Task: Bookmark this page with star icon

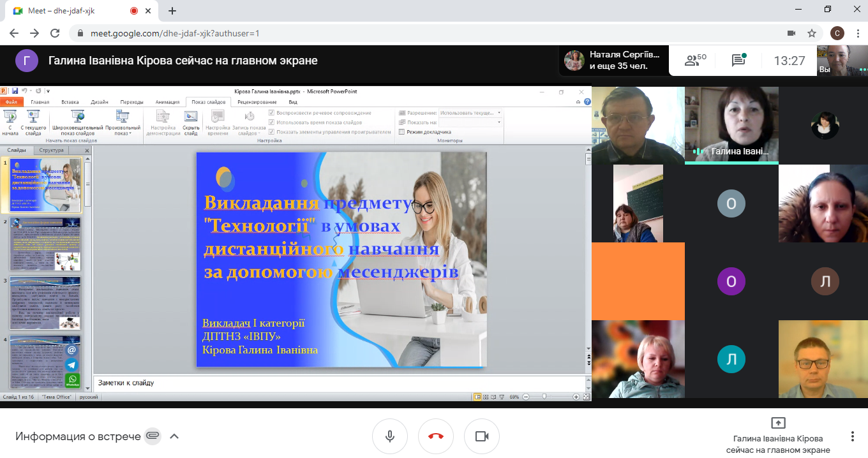Action: tap(812, 33)
